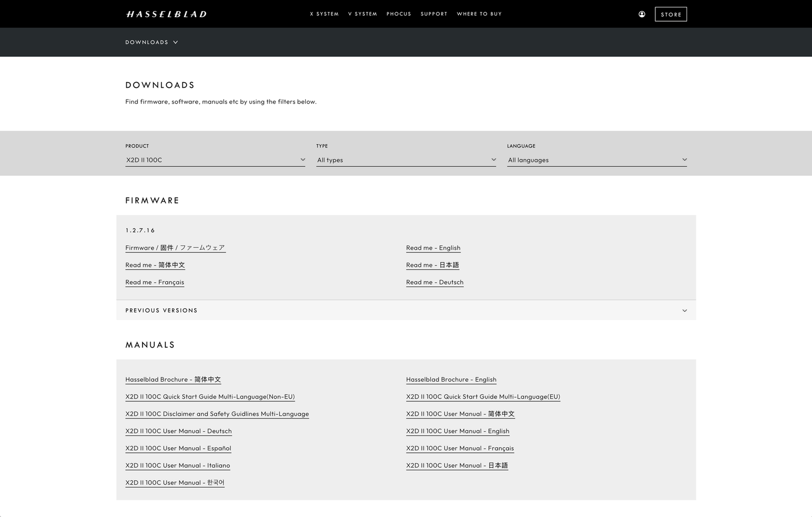
Task: Open the LANGUAGE dropdown set to All languages
Action: 597,159
